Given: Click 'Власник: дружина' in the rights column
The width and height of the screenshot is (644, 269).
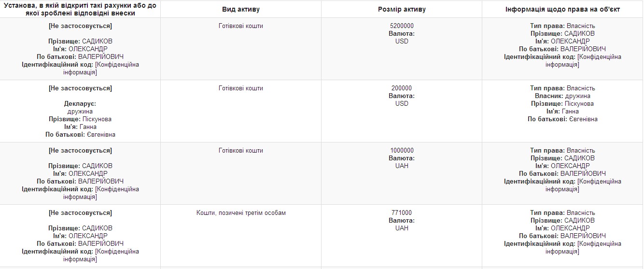Looking at the screenshot, I should (x=562, y=96).
